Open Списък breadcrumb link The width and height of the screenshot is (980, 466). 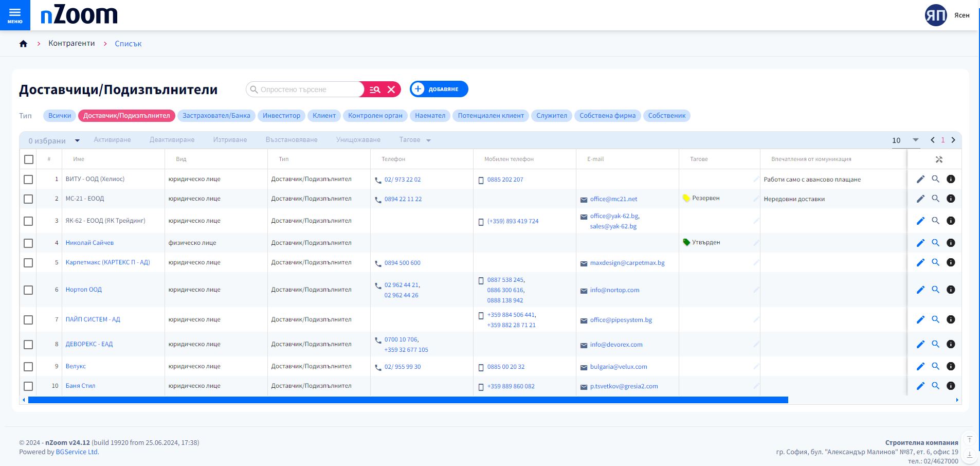[x=128, y=44]
